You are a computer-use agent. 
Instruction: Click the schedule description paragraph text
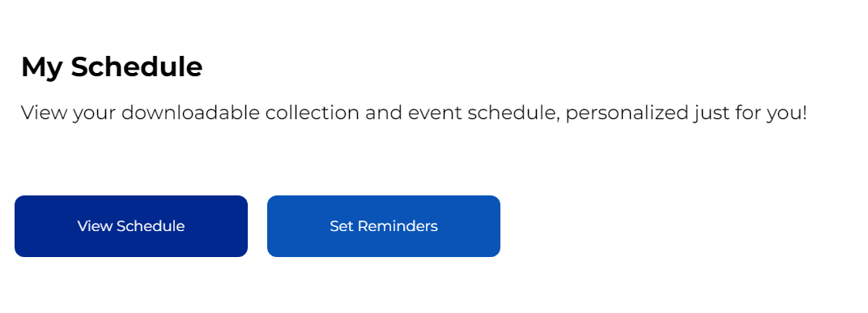(x=414, y=113)
